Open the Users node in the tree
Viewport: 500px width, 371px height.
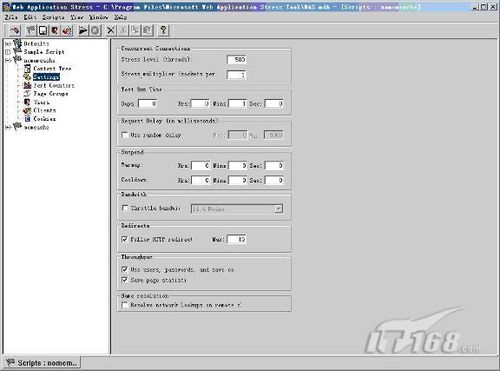click(41, 102)
